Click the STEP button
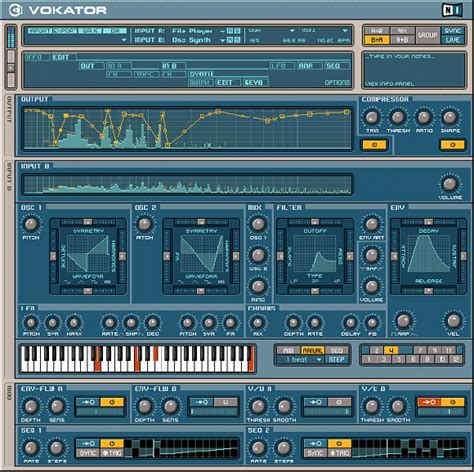 (337, 360)
